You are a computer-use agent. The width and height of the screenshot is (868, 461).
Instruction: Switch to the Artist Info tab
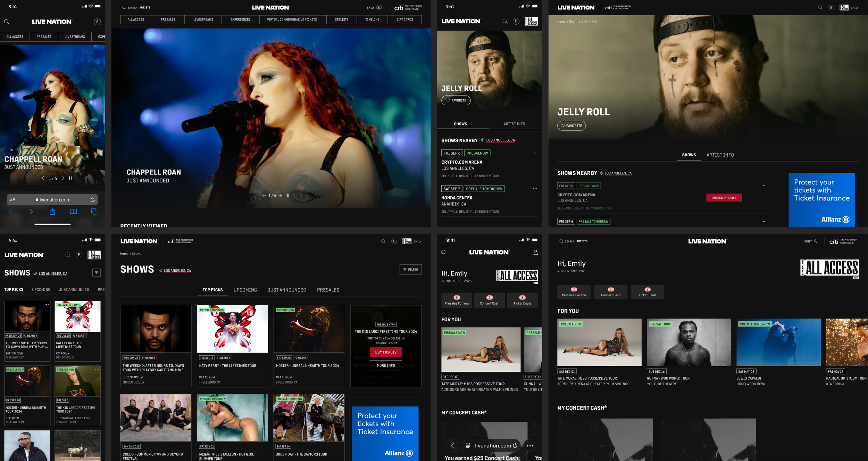514,124
